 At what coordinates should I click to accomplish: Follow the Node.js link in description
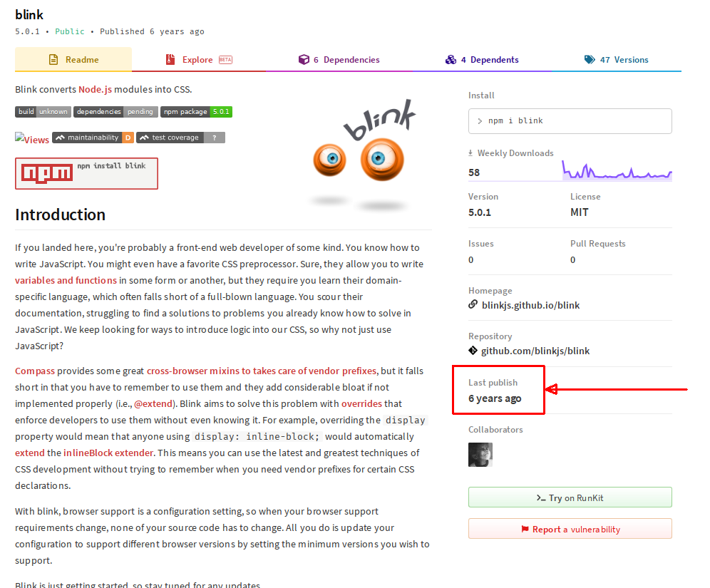(x=95, y=89)
